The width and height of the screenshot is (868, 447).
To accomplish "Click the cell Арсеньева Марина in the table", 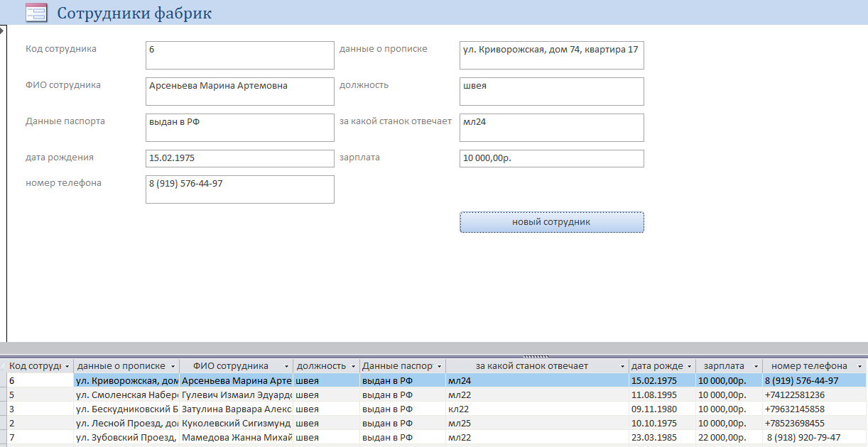I will pyautogui.click(x=237, y=380).
